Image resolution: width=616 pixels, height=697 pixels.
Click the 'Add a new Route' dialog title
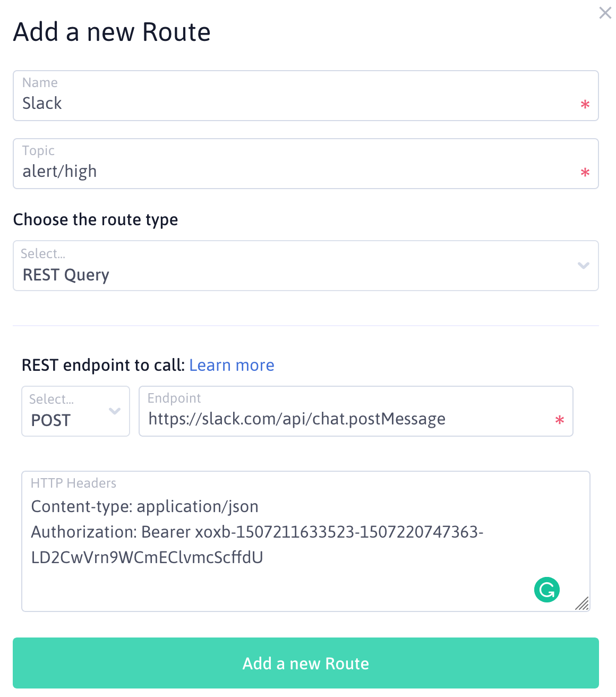(x=112, y=32)
